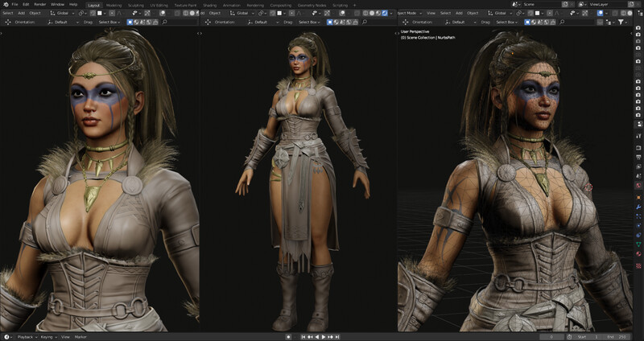Enable rendered shading in middle viewport

coord(385,13)
